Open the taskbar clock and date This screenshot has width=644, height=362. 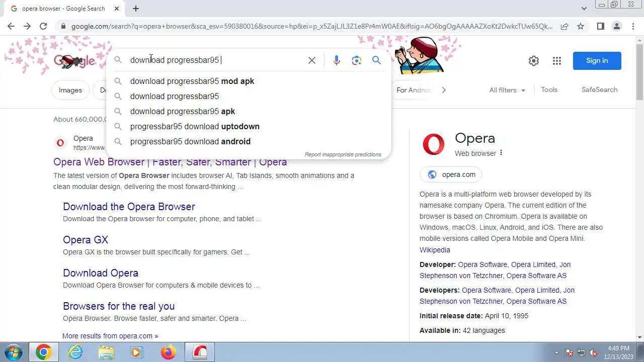coord(618,352)
